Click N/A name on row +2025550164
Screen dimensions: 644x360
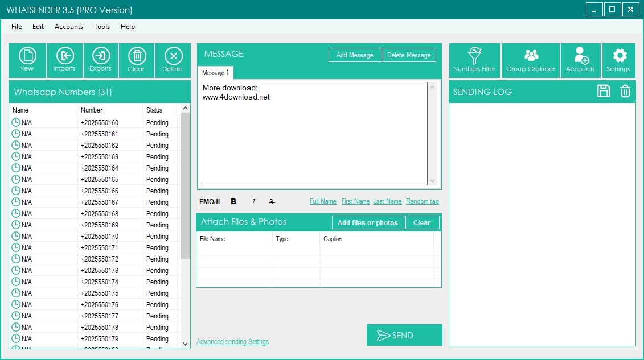[27, 168]
